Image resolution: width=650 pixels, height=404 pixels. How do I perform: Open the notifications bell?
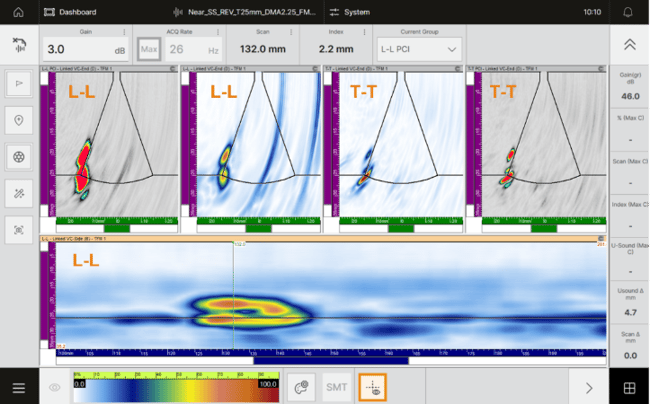pos(628,12)
